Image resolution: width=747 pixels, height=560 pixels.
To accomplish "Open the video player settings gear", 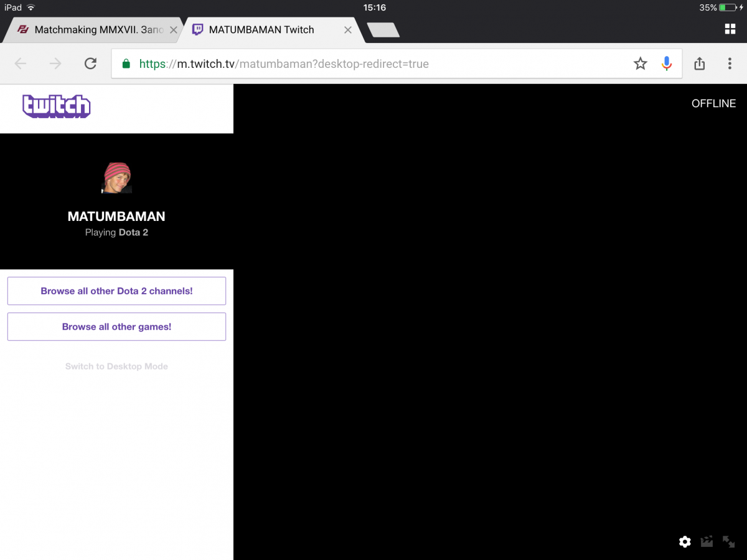I will [x=685, y=541].
